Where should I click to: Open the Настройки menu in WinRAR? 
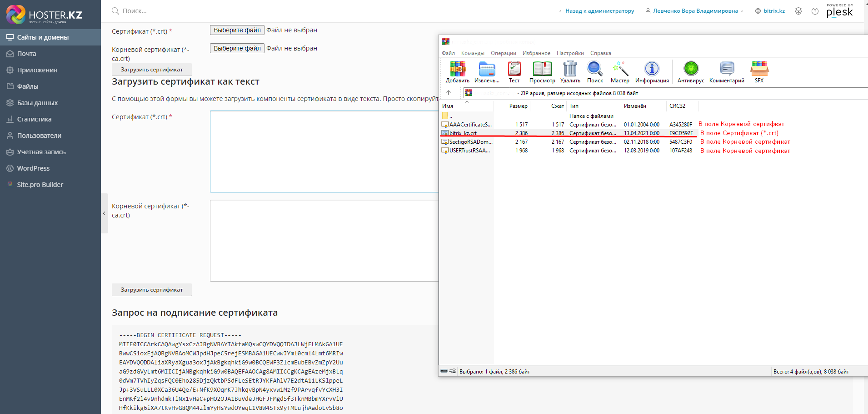pyautogui.click(x=570, y=53)
